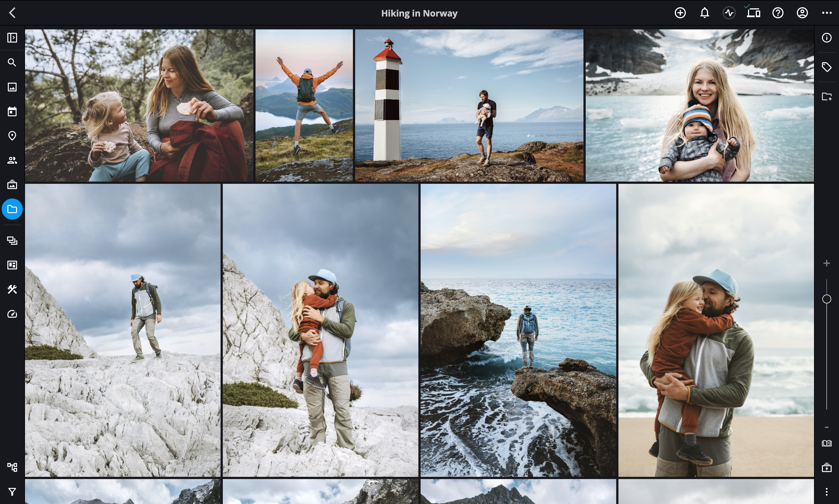The height and width of the screenshot is (504, 839).
Task: Click the thumbnail size slider handle
Action: 827,299
